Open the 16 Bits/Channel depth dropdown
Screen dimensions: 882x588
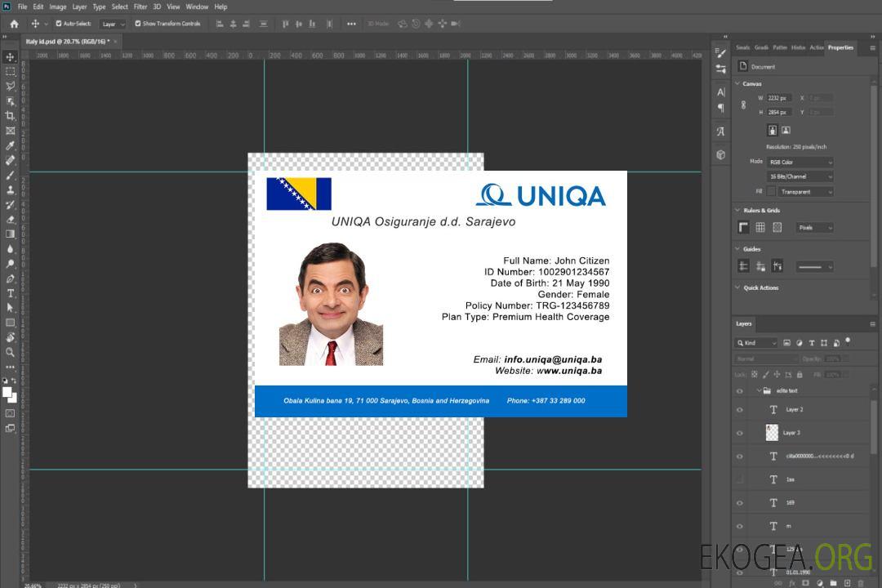(x=800, y=176)
